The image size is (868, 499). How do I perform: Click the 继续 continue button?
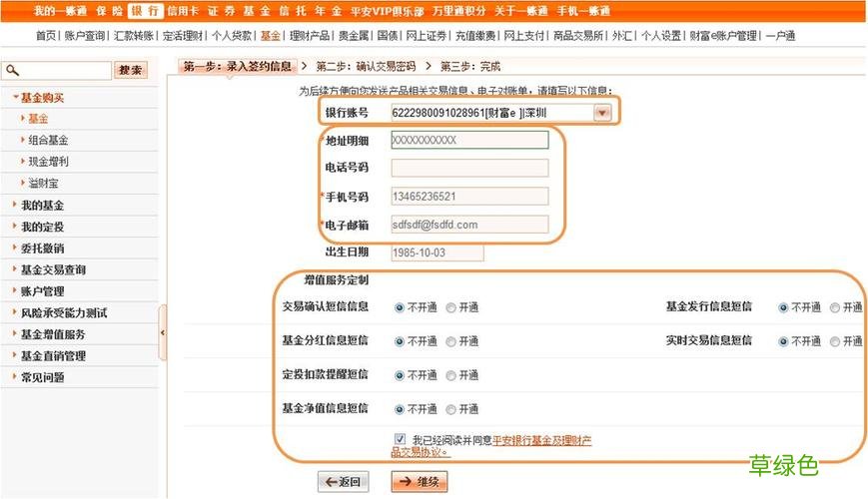click(x=420, y=482)
